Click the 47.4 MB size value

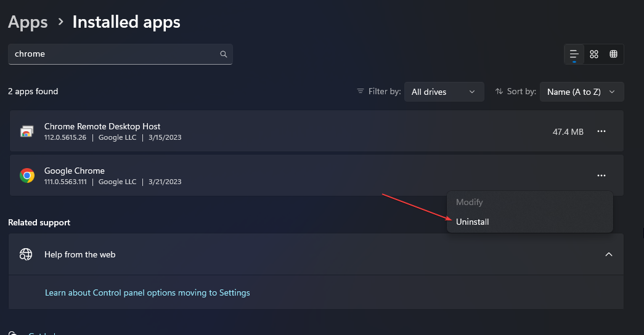pyautogui.click(x=568, y=132)
